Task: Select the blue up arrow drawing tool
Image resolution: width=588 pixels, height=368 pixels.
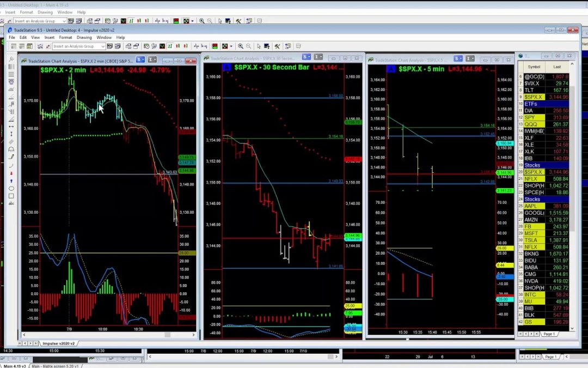Action: coord(11,180)
